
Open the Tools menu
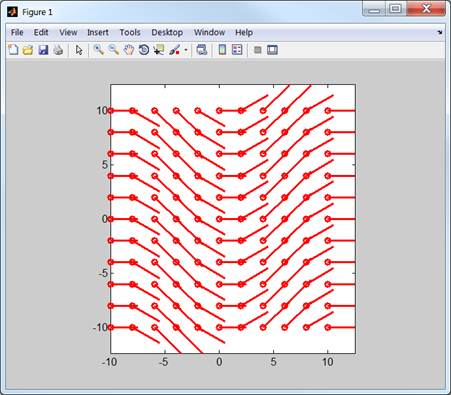[x=130, y=32]
